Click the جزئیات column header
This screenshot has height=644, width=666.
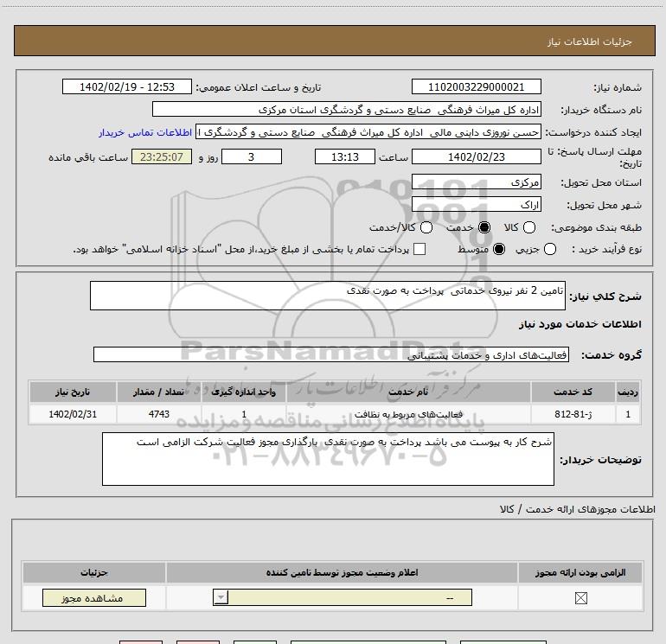94,572
